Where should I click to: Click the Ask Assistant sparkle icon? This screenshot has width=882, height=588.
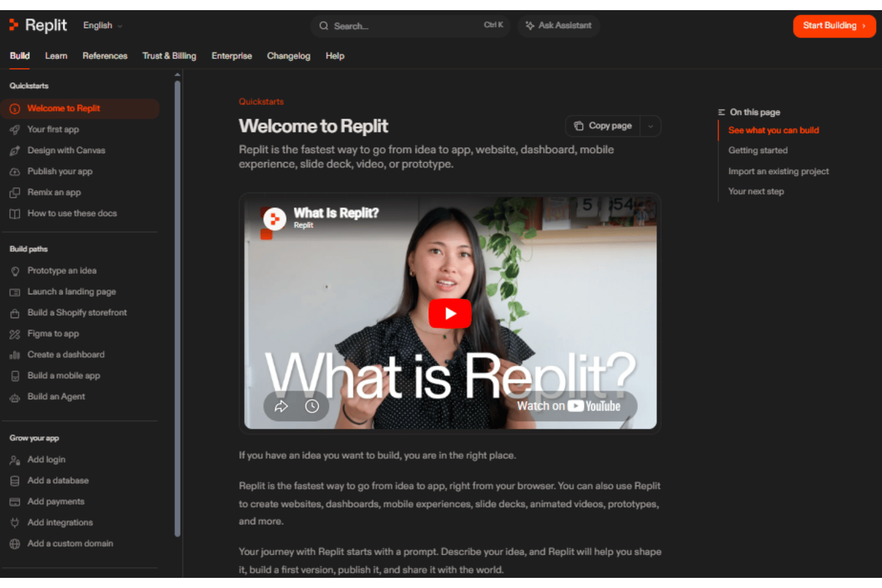[530, 26]
